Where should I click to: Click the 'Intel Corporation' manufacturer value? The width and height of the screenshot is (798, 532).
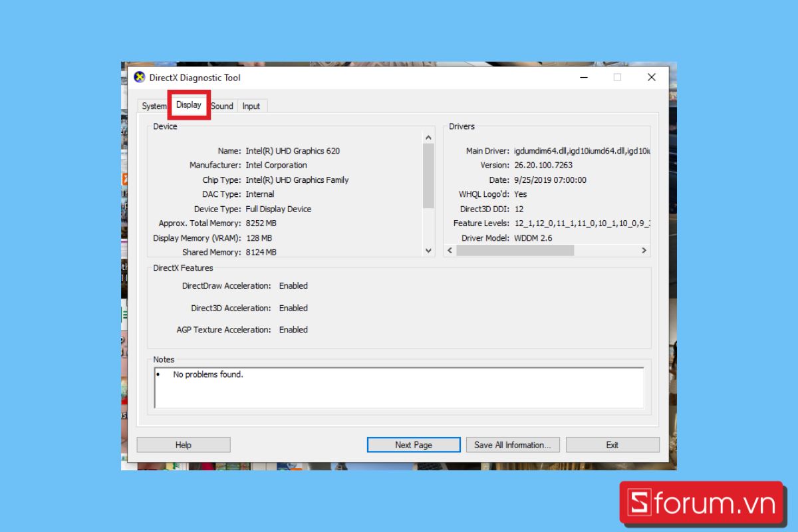click(x=277, y=165)
